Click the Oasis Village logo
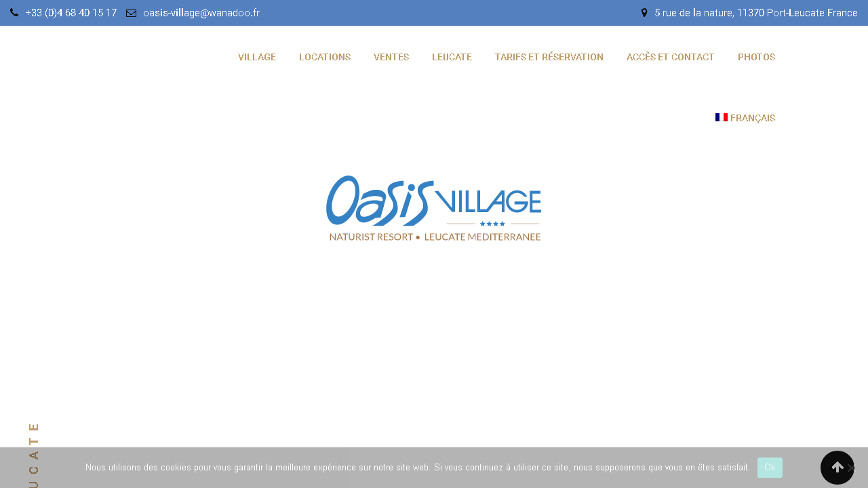868x488 pixels. pyautogui.click(x=434, y=209)
